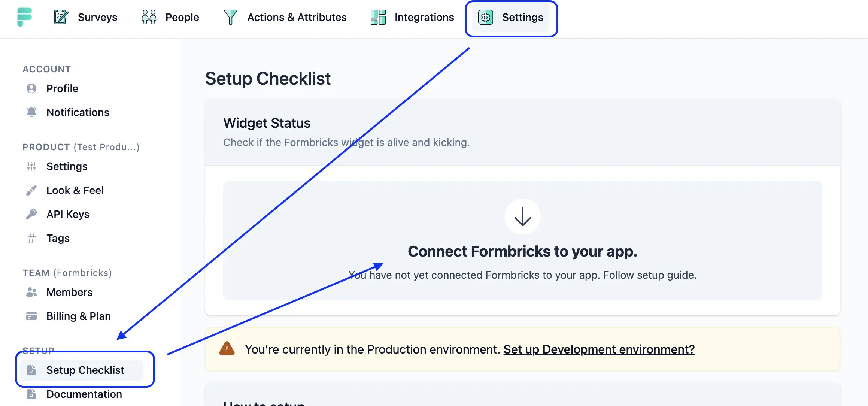Click the ACCOUNT section label
The image size is (868, 406).
point(47,69)
